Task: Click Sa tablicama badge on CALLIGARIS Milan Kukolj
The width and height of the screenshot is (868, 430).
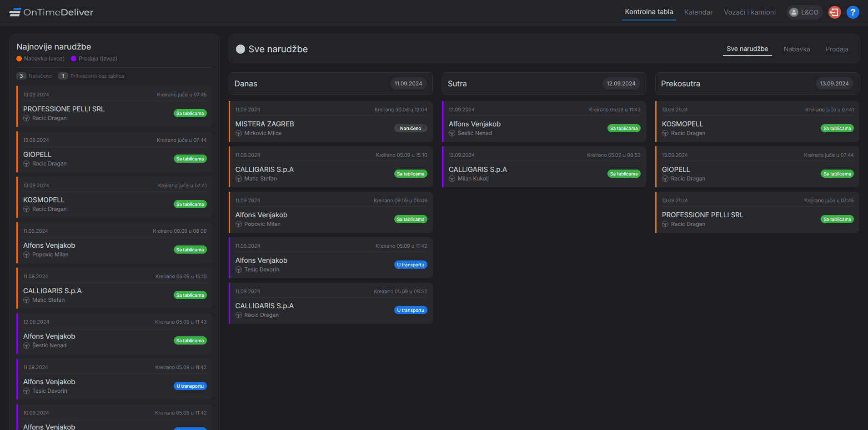Action: [x=624, y=174]
